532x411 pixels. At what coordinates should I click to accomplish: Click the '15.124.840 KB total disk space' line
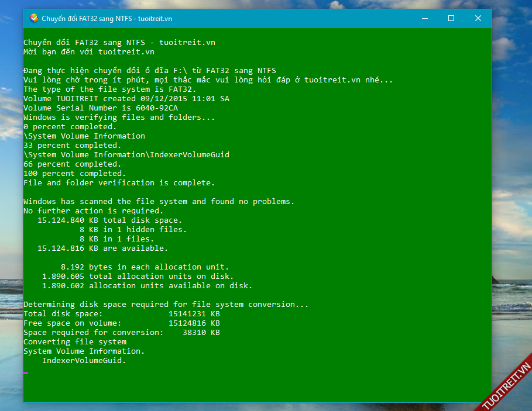(x=109, y=220)
